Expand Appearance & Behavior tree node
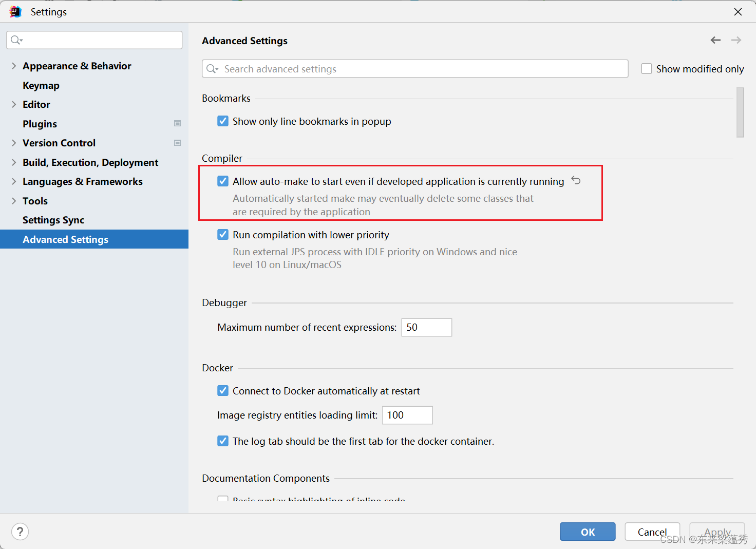Image resolution: width=756 pixels, height=549 pixels. point(14,66)
